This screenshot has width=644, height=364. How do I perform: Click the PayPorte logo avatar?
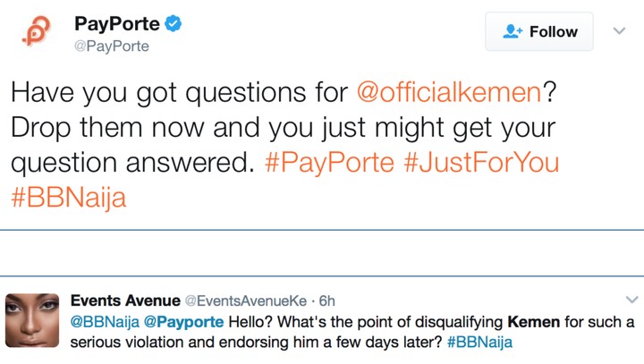coord(35,31)
